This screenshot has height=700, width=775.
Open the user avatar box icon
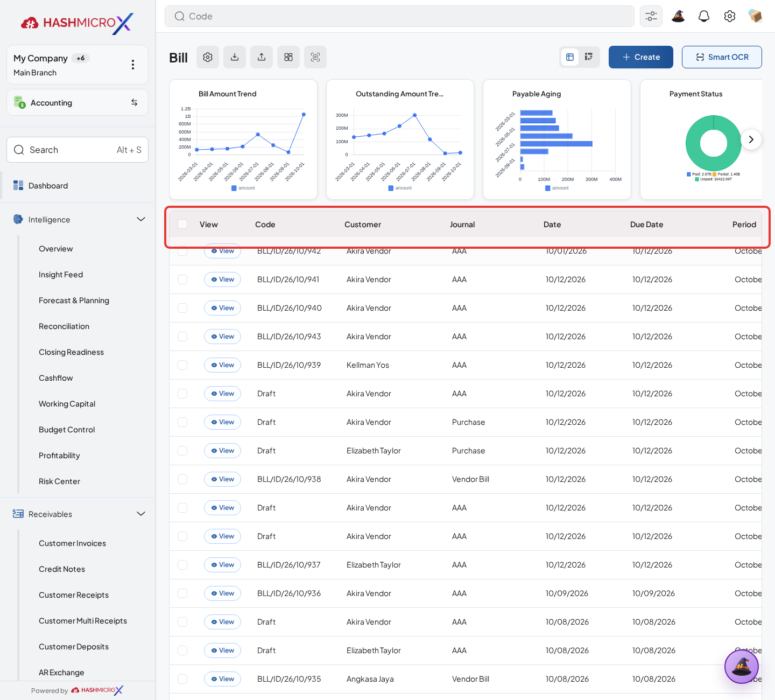755,16
